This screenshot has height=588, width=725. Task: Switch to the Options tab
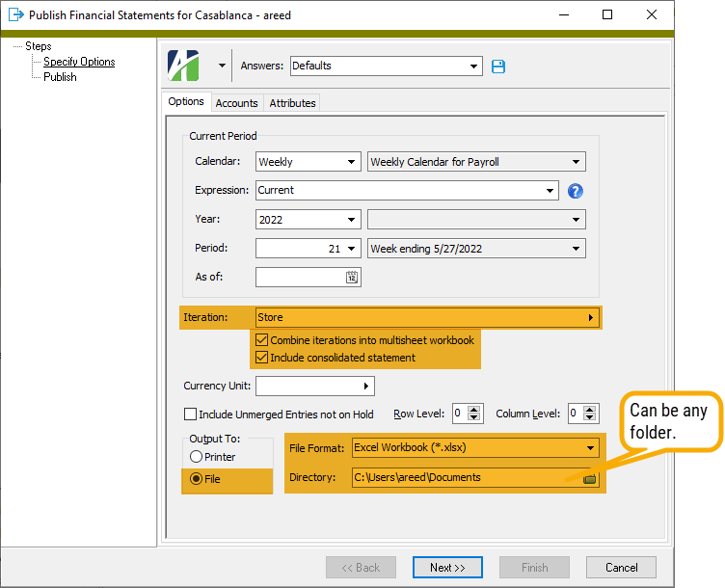coord(186,102)
